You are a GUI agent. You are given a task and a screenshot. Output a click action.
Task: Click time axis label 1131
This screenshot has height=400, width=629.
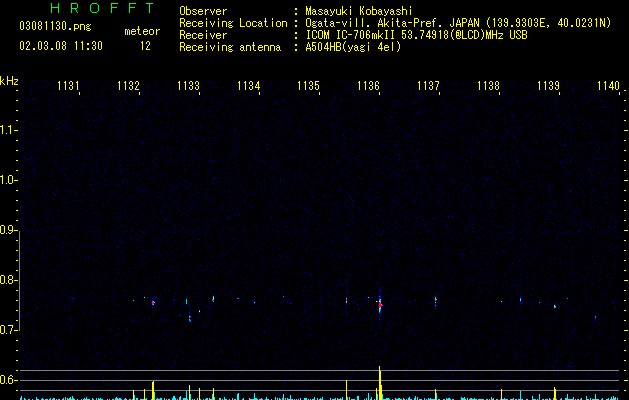click(68, 86)
